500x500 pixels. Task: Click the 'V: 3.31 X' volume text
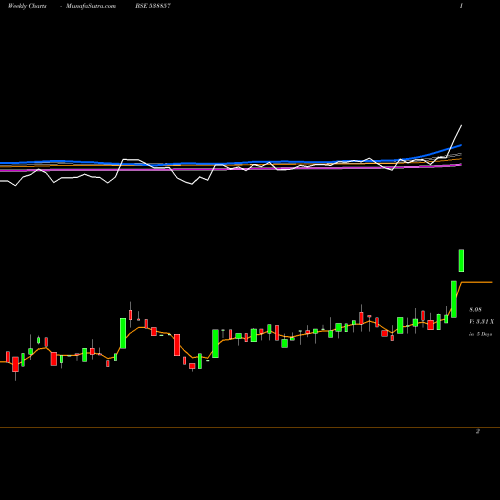(481, 322)
